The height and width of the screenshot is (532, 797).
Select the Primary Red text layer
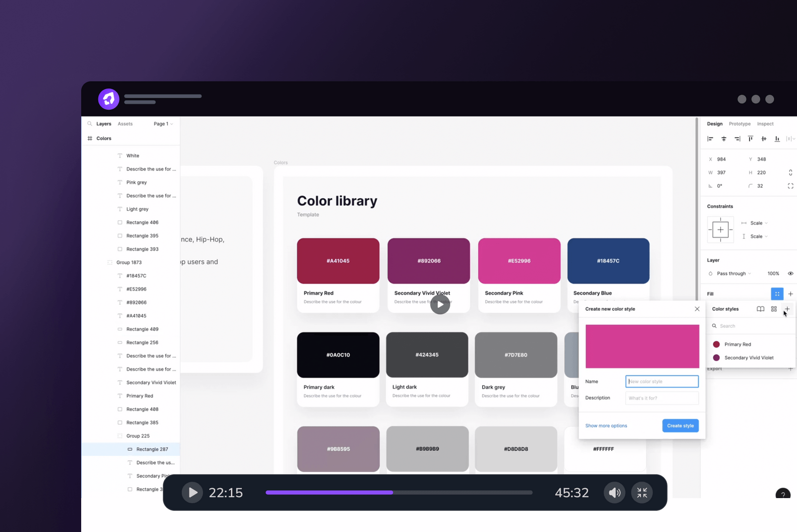pyautogui.click(x=131, y=396)
